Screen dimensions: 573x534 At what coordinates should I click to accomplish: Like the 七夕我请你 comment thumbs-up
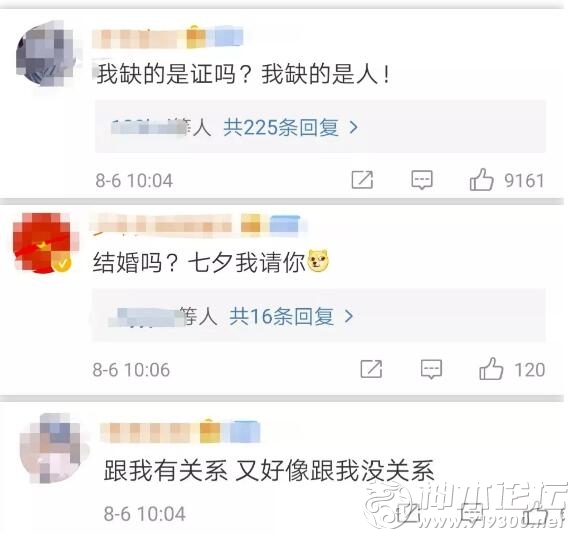[491, 369]
